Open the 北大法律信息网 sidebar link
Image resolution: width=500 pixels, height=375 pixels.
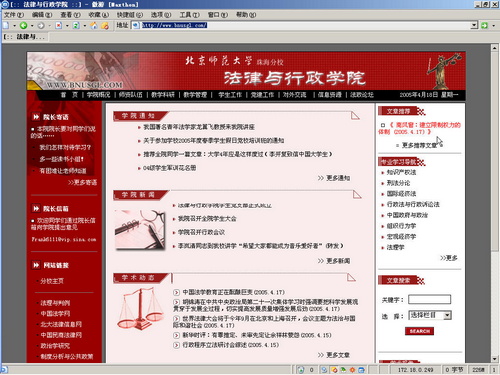click(x=61, y=324)
